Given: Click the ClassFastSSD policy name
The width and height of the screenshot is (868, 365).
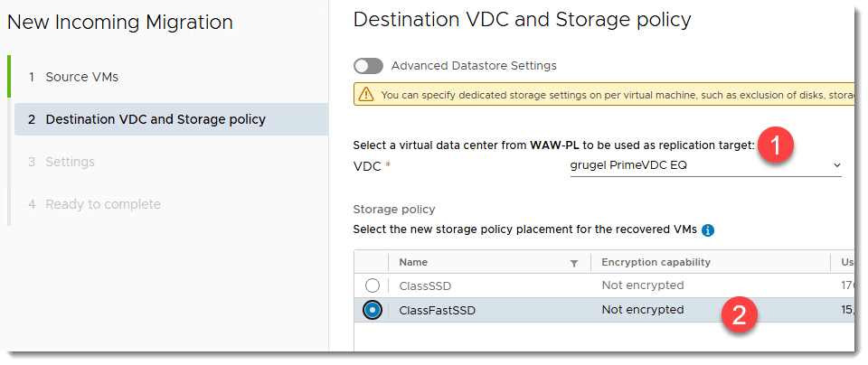Looking at the screenshot, I should point(437,310).
